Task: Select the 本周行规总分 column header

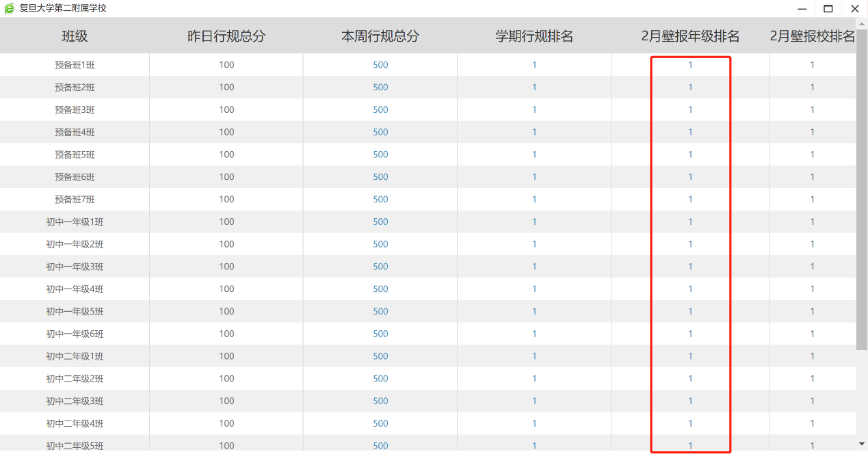Action: click(x=380, y=36)
